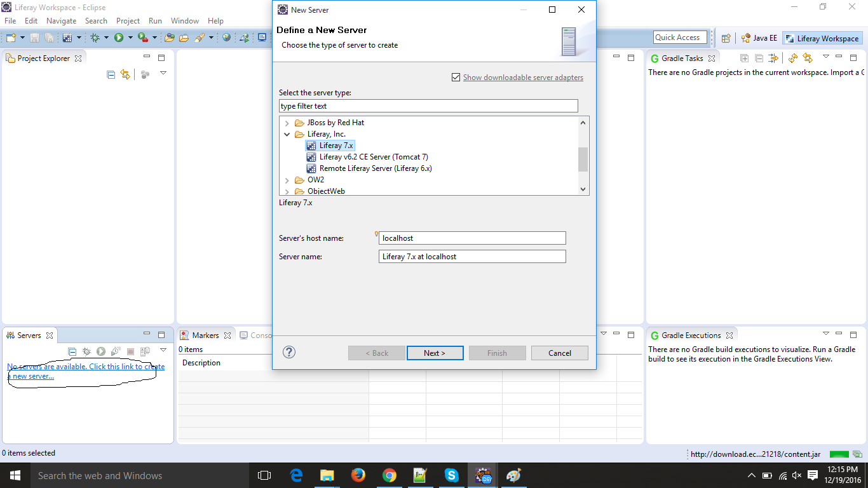This screenshot has height=488, width=868.
Task: Collapse the Liferay, Inc. folder
Action: click(287, 134)
